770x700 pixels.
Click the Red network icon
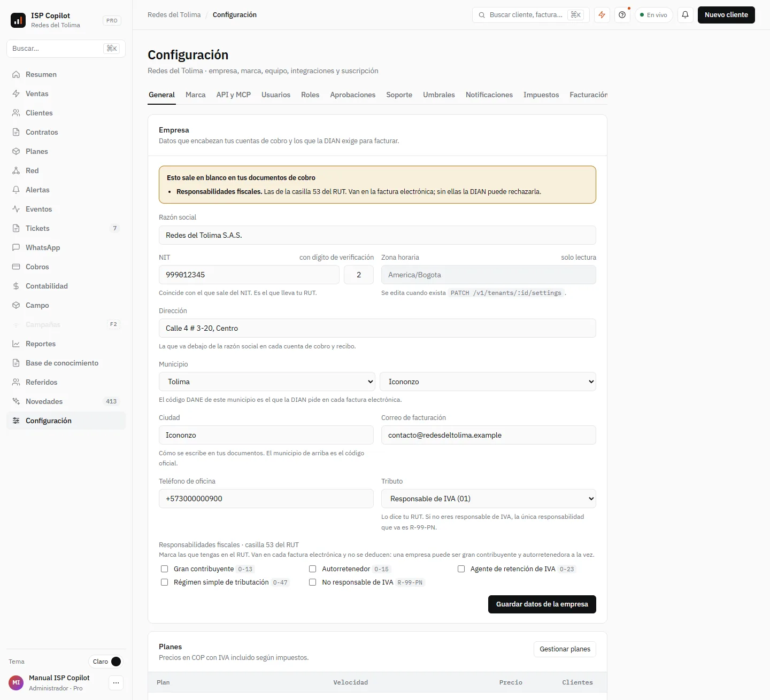click(16, 170)
